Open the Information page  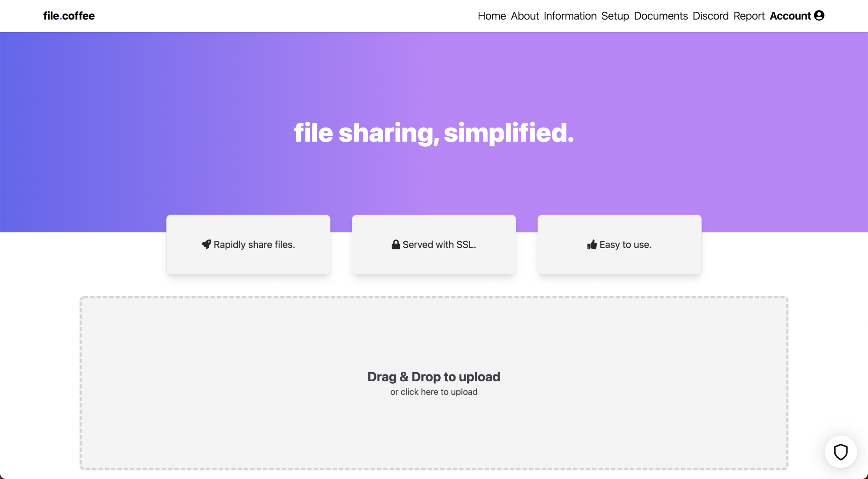570,16
